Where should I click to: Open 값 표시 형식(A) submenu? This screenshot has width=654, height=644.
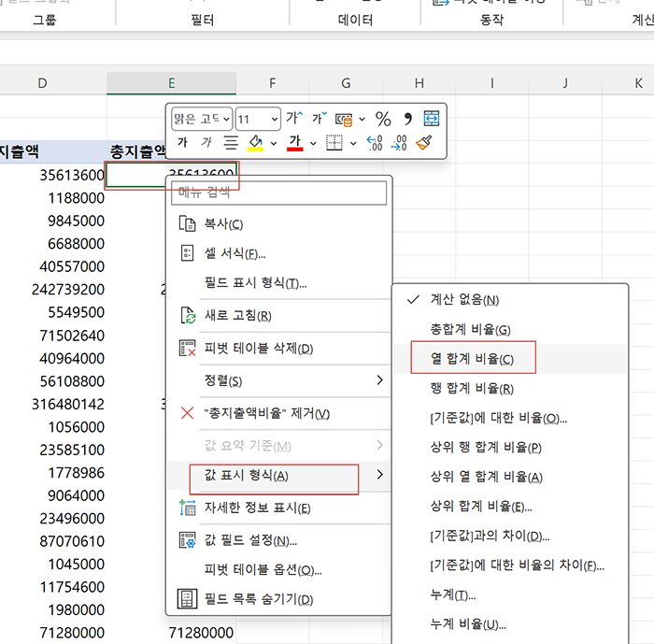coord(278,475)
